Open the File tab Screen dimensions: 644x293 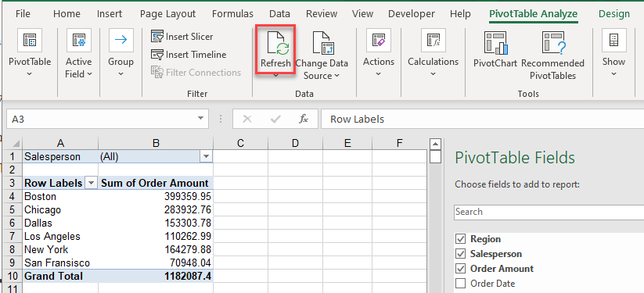click(x=23, y=14)
